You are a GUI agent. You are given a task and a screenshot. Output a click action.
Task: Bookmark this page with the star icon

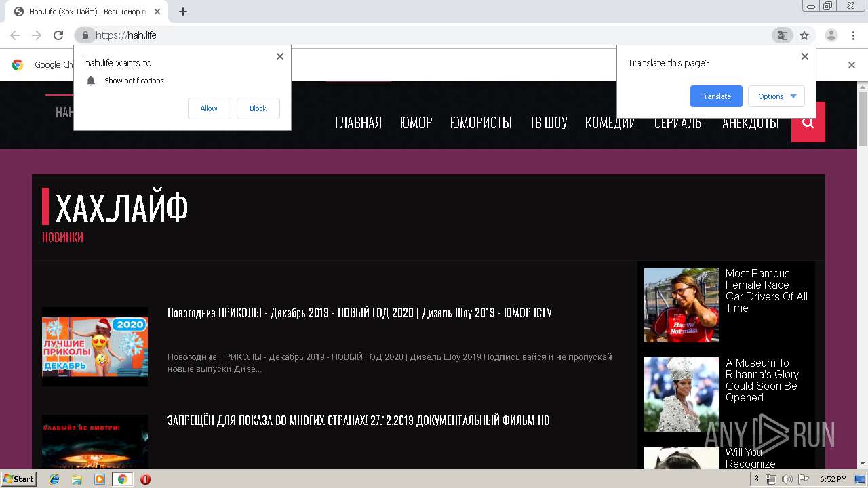(x=804, y=35)
